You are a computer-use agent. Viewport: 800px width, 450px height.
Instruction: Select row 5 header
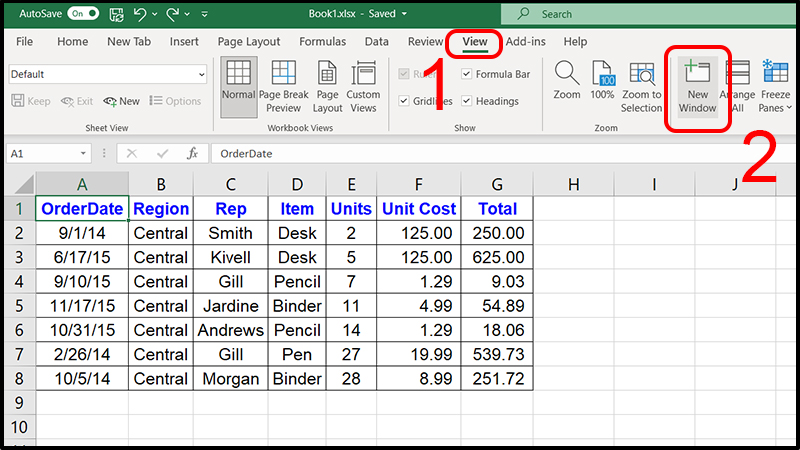pos(19,306)
